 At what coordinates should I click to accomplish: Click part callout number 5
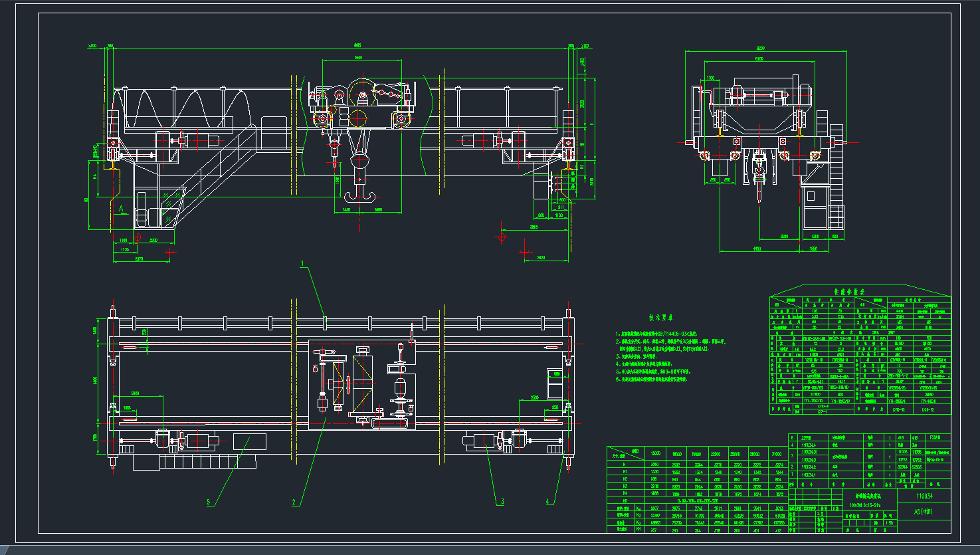[209, 502]
